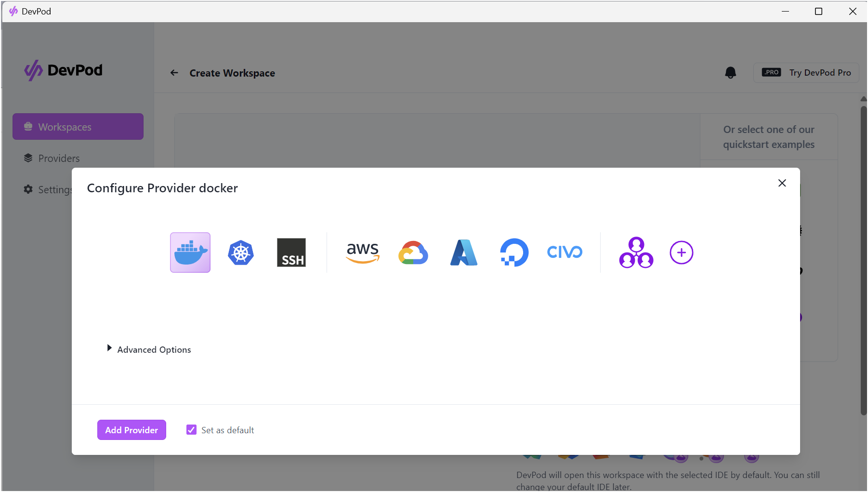868x492 pixels.
Task: Choose the SSH provider
Action: pos(291,252)
